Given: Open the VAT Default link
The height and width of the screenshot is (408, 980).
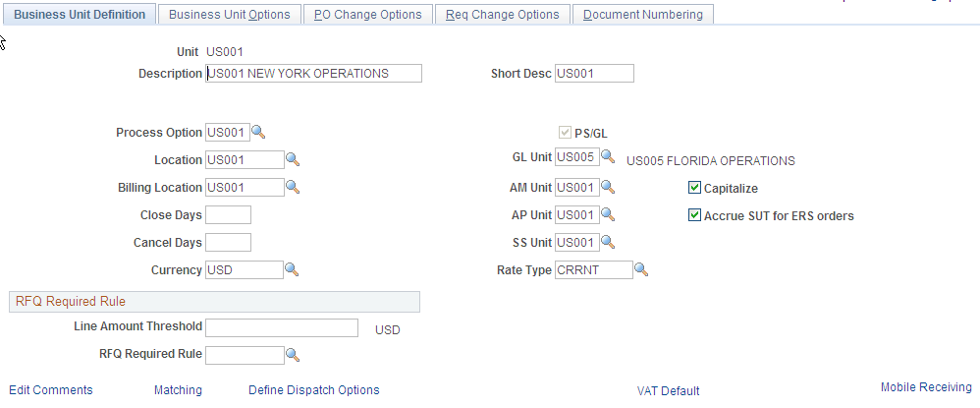Looking at the screenshot, I should click(668, 391).
